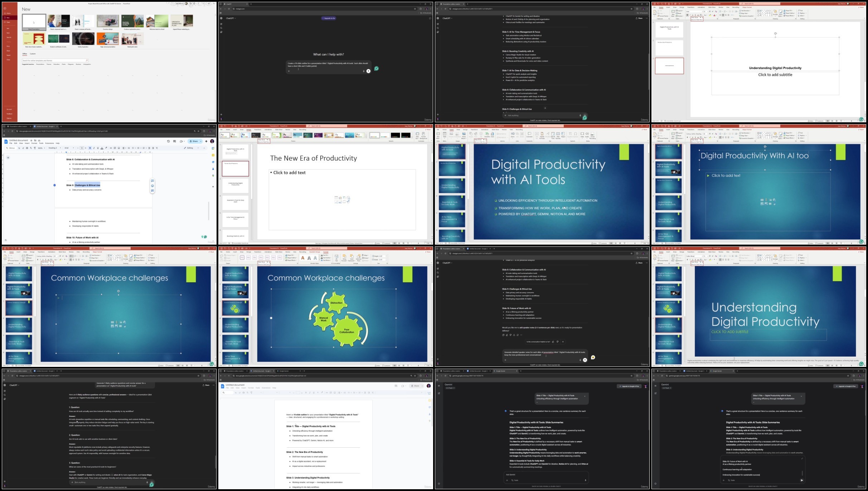The height and width of the screenshot is (491, 868).
Task: Expand the themes gallery in the PowerPoint Design ribbon
Action: pyautogui.click(x=366, y=137)
